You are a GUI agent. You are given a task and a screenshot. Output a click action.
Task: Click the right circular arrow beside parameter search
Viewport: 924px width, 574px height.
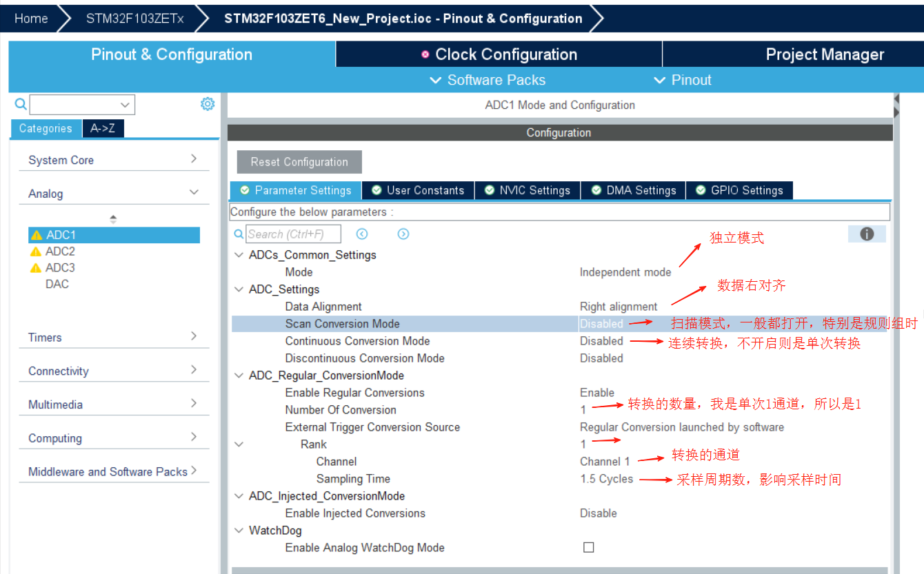tap(403, 234)
